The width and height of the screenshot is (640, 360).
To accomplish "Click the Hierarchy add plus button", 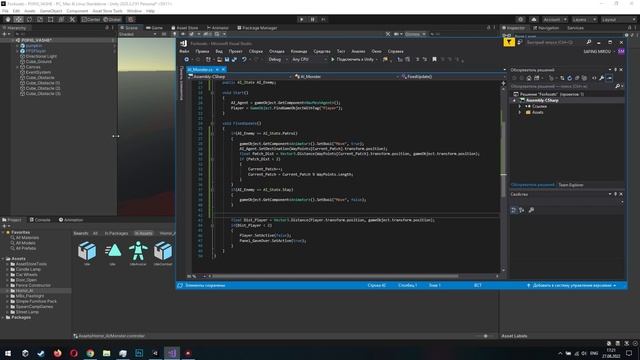I will (4, 34).
